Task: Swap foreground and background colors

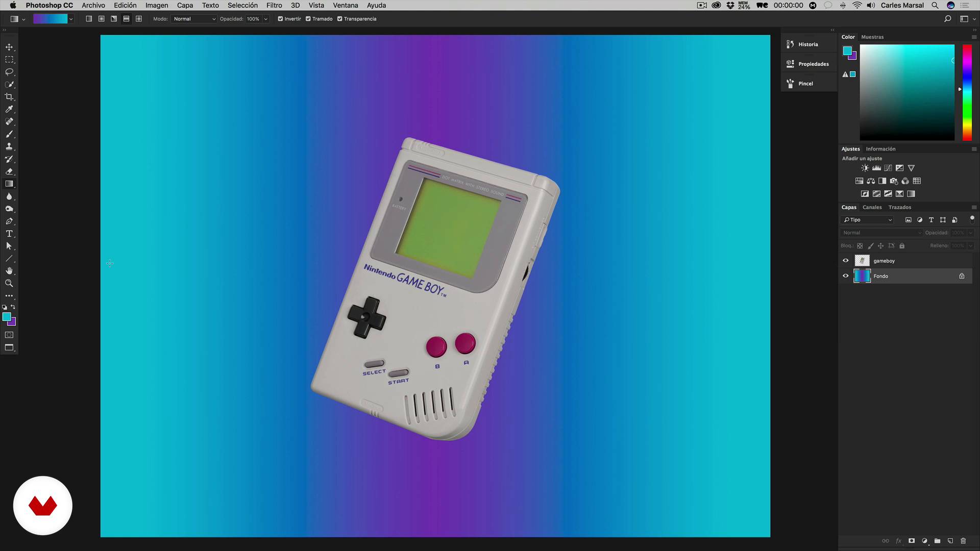Action: pos(13,307)
